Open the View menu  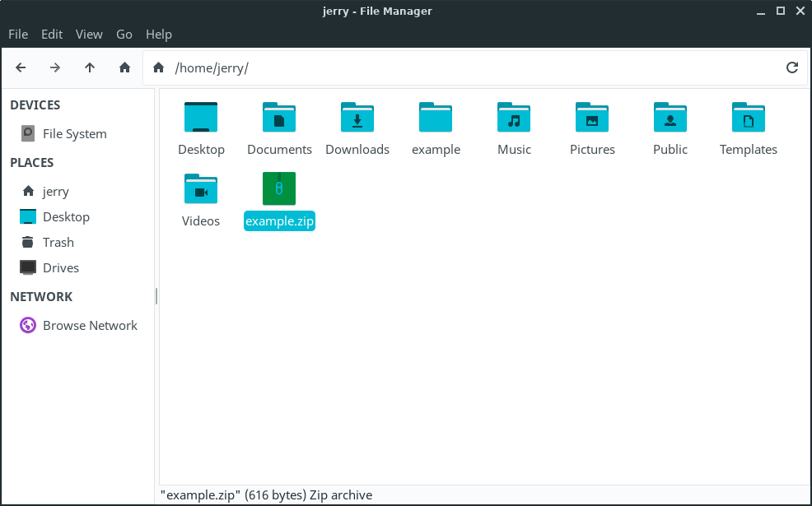pos(89,34)
